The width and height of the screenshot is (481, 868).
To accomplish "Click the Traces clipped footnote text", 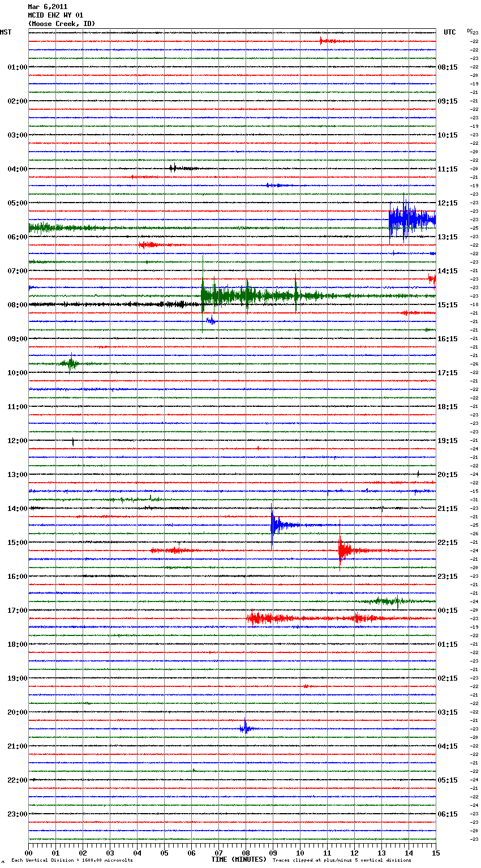I will (342, 860).
